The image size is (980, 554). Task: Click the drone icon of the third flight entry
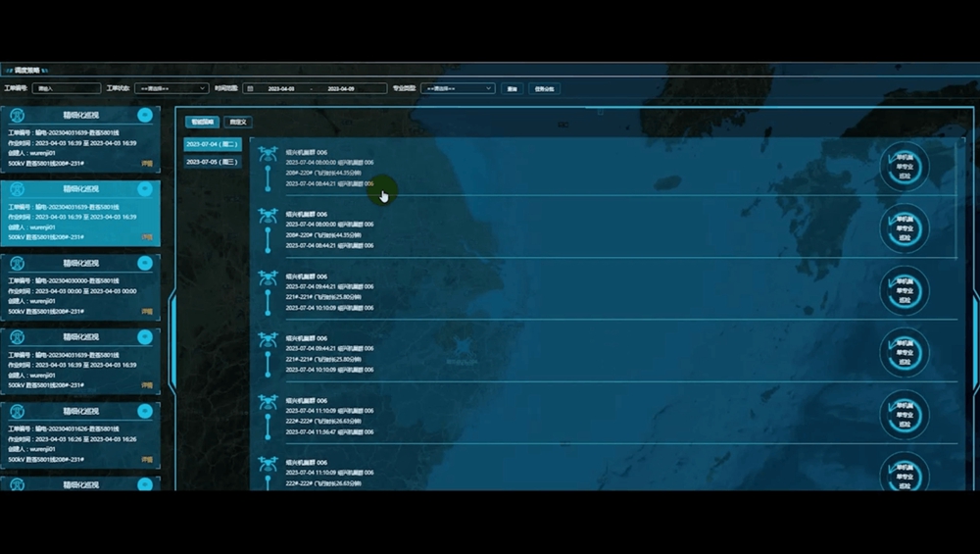pos(268,278)
